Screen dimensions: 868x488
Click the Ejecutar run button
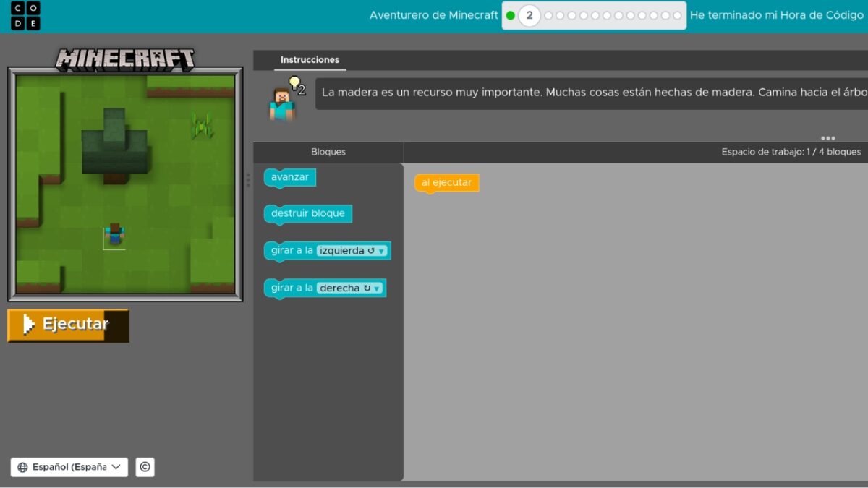(68, 325)
